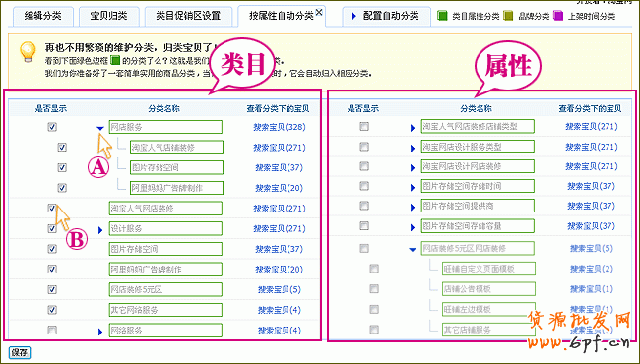
Task: Check the 店铺公告模板 display checkbox
Action: [374, 288]
